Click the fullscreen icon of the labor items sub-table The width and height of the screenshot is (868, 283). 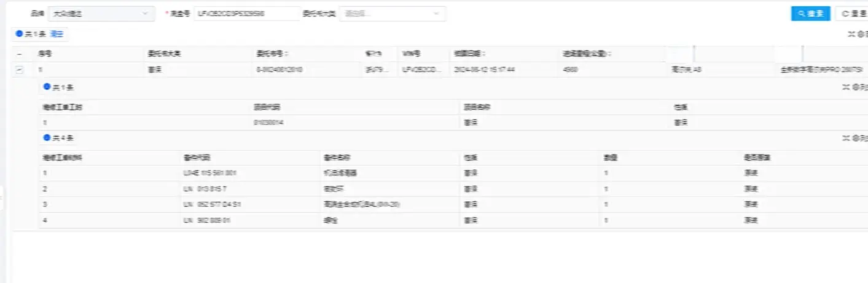(x=846, y=87)
